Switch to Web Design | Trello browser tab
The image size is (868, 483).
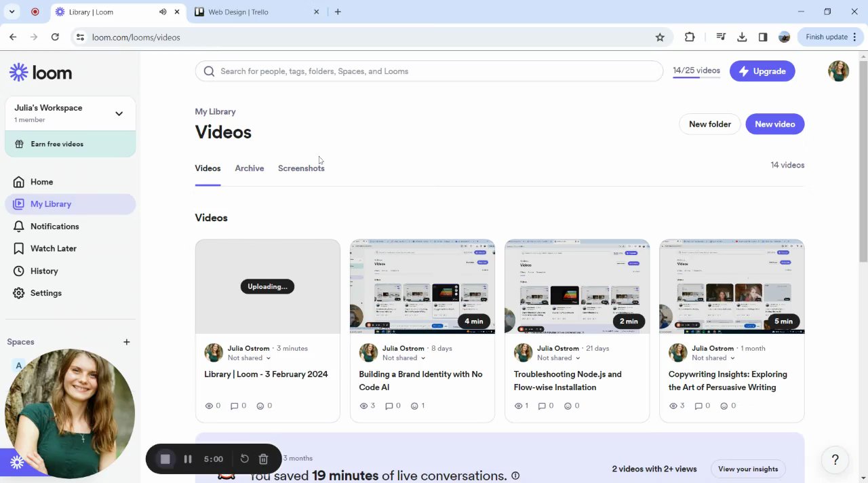(256, 12)
